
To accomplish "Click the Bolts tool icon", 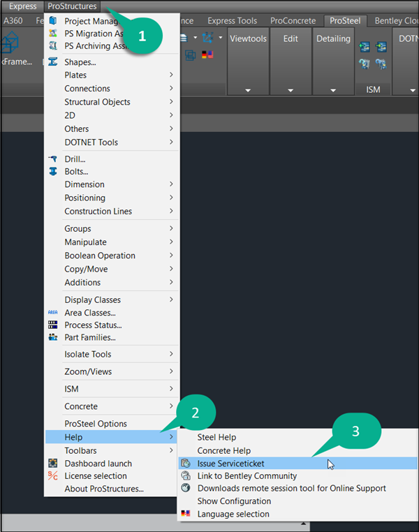I will click(53, 171).
